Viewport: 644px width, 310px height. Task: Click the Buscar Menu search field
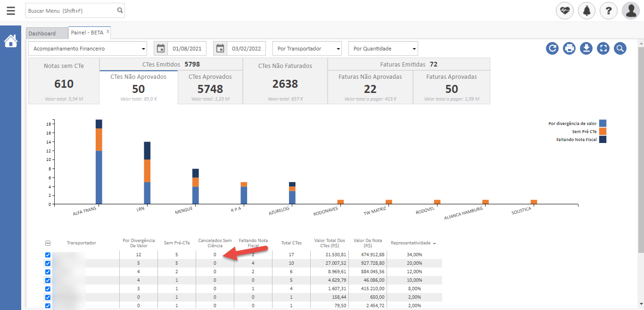click(x=71, y=10)
